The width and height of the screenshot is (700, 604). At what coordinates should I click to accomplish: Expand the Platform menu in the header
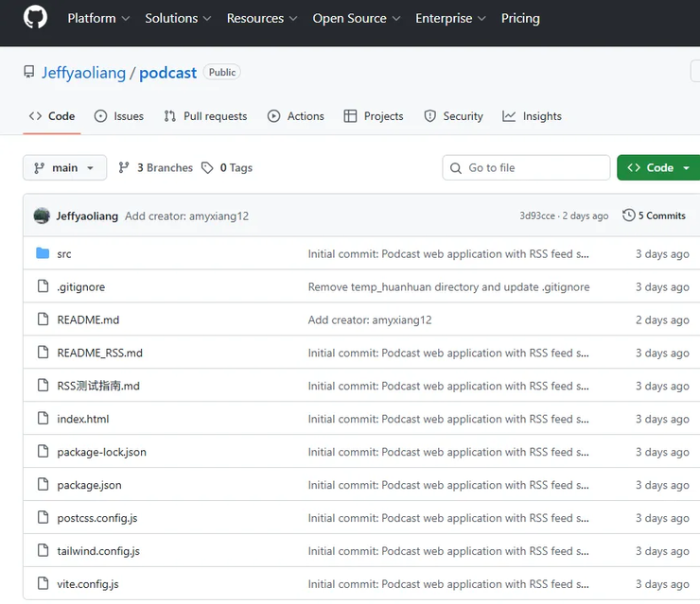point(98,18)
